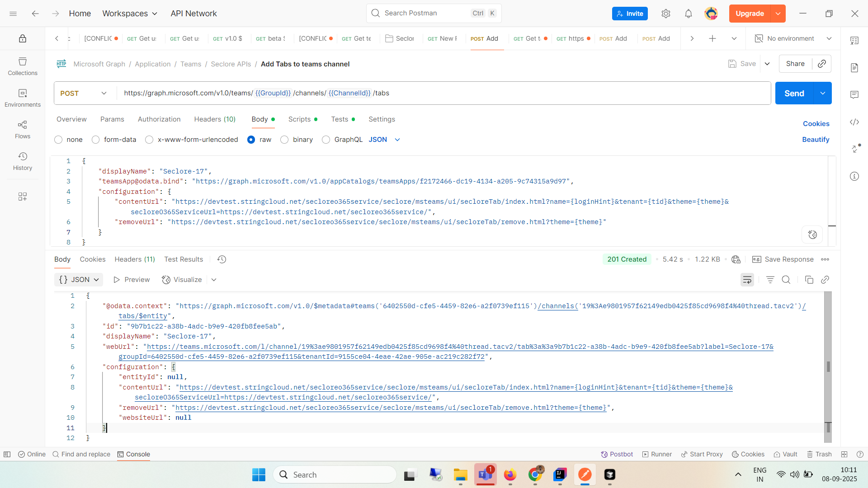
Task: Open the Collections sidebar panel
Action: 22,67
